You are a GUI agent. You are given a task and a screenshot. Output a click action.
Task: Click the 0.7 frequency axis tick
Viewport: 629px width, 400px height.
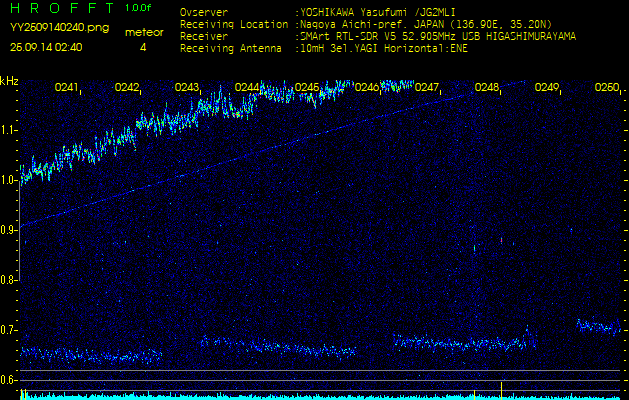pyautogui.click(x=9, y=330)
